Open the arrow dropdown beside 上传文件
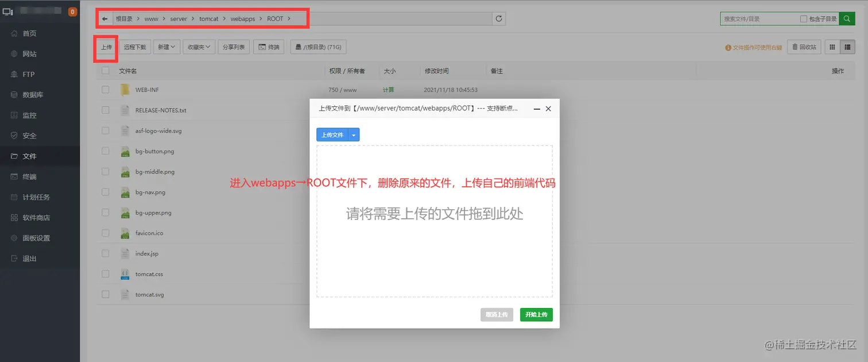This screenshot has width=868, height=362. (354, 135)
